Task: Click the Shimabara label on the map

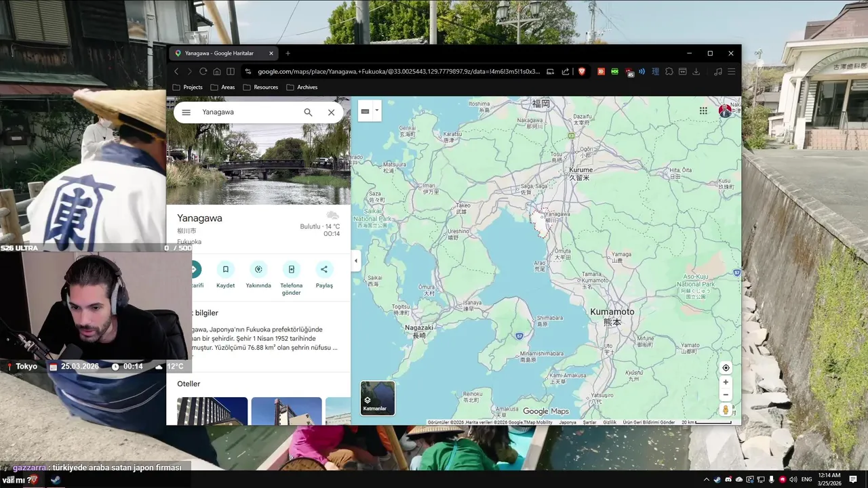Action: 549,320
